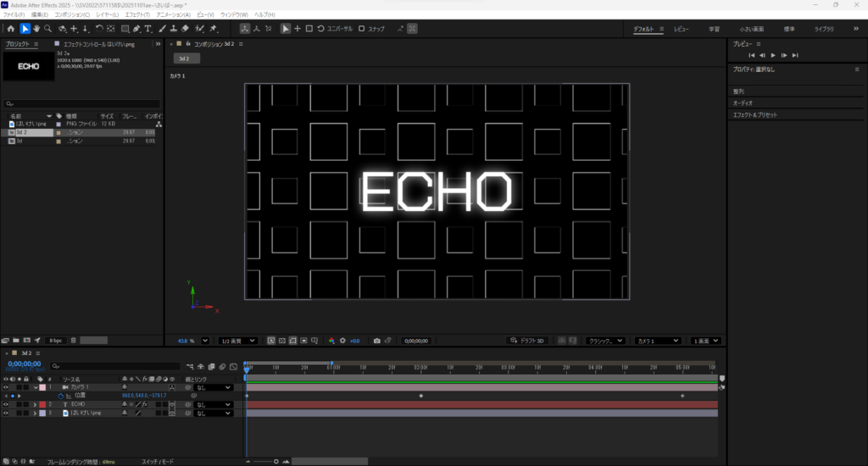Select the Zoom magnifier tool
The width and height of the screenshot is (868, 466).
[x=48, y=29]
